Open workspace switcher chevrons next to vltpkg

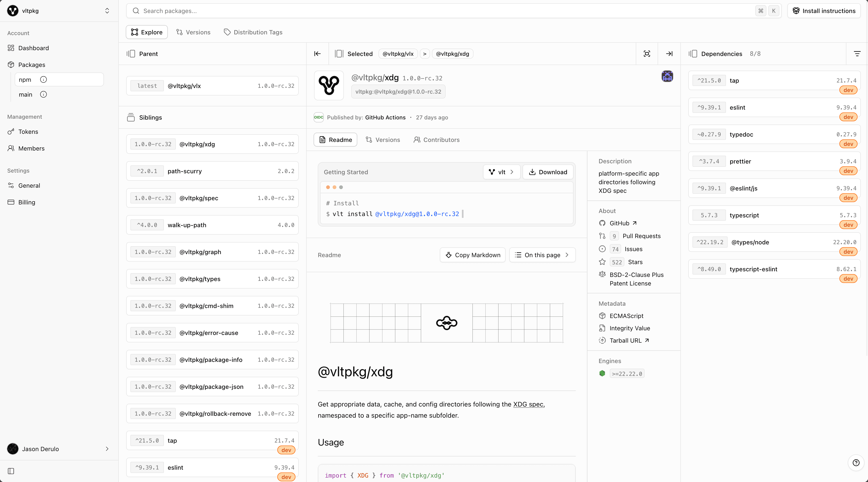coord(107,11)
